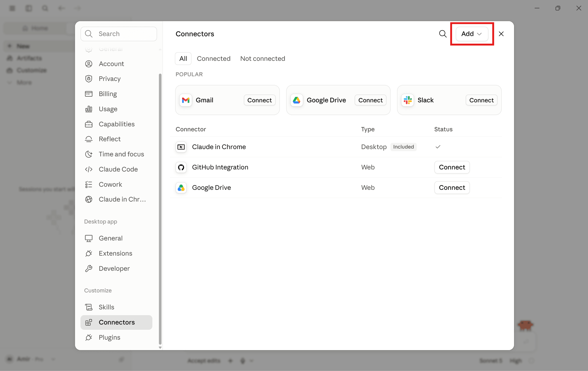Screen dimensions: 588x371
Task: Click the Claude in Chrome row icon
Action: click(x=181, y=147)
